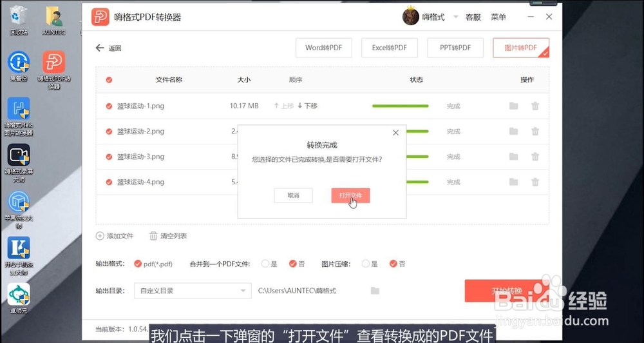The image size is (644, 343).
Task: Toggle checkbox for 篮球运动-2.png
Action: click(109, 132)
